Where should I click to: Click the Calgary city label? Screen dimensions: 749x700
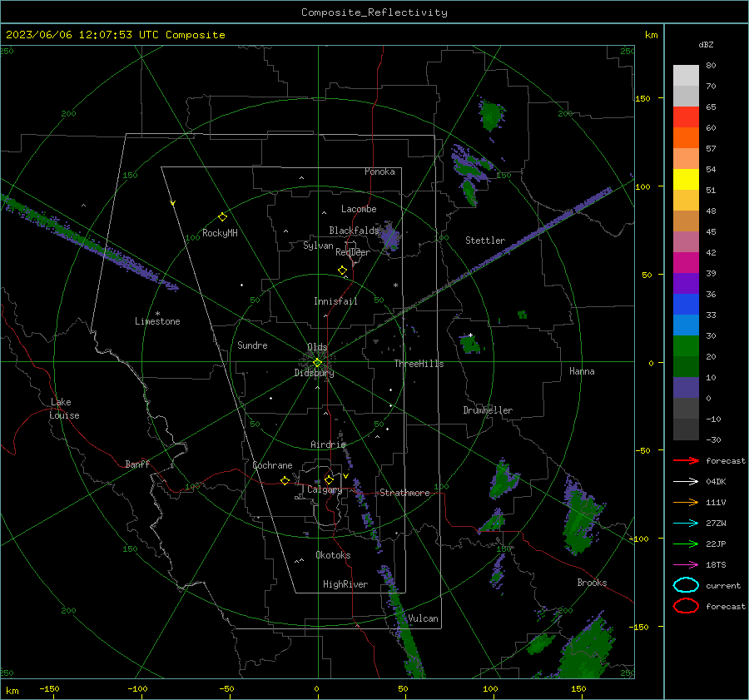pyautogui.click(x=325, y=489)
